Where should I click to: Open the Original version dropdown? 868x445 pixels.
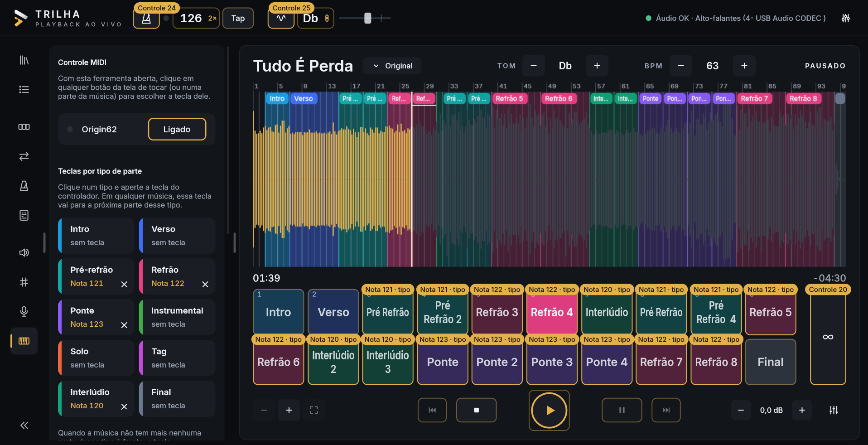392,66
